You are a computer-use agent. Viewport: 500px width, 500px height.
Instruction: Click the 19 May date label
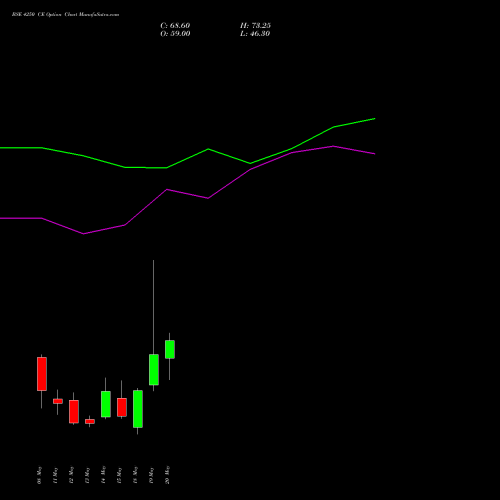pos(152,475)
